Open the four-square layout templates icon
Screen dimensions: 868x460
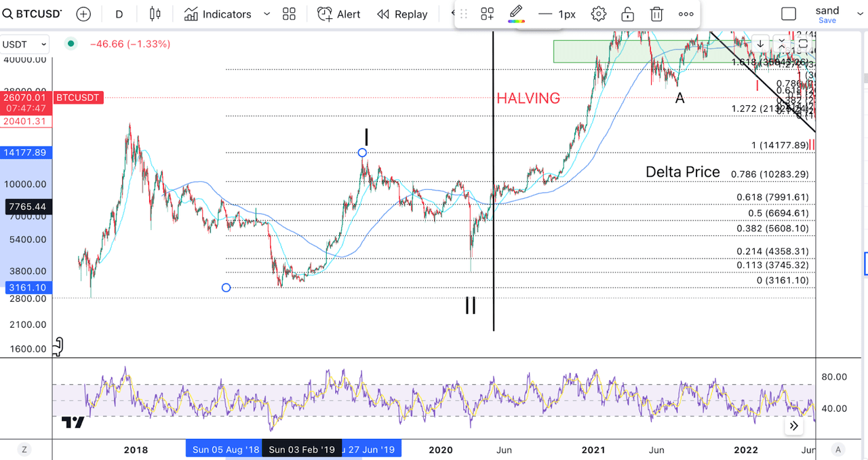[289, 14]
